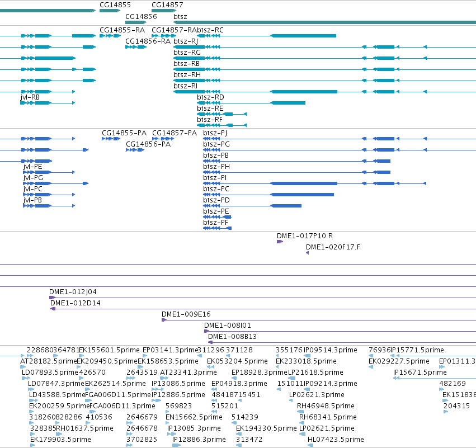This screenshot has width=476, height=448.
Task: Open the IP12886.3prime EST label
Action: pos(199,440)
